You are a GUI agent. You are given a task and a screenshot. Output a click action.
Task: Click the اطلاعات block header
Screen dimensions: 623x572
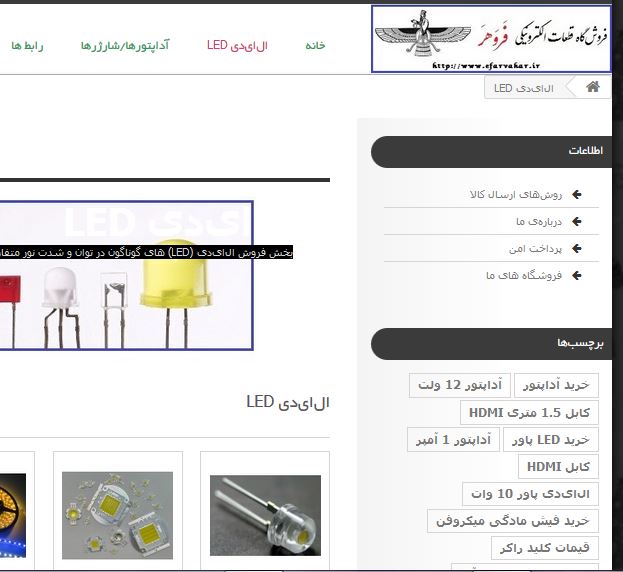[491, 152]
